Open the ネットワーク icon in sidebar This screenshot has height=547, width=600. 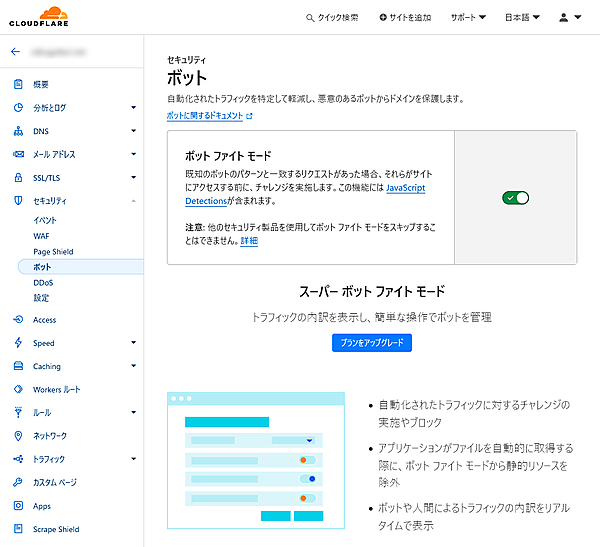pos(18,436)
